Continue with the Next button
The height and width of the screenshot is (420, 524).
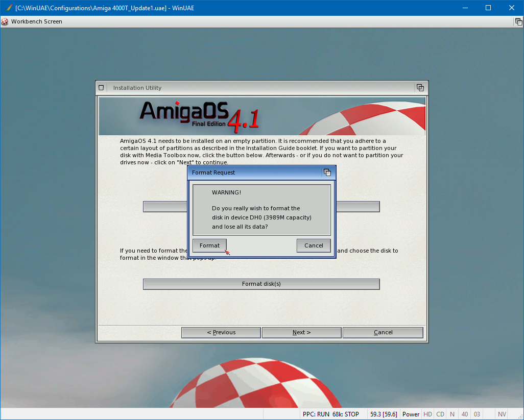click(x=301, y=332)
